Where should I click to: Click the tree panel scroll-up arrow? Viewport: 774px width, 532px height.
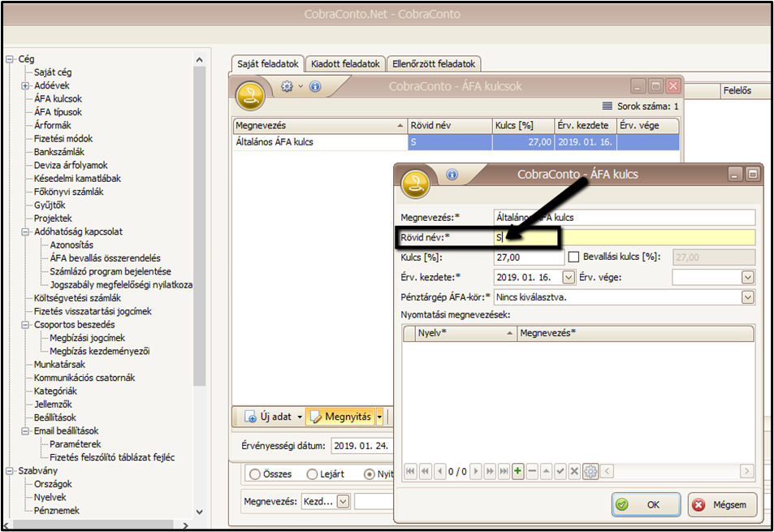coord(200,60)
